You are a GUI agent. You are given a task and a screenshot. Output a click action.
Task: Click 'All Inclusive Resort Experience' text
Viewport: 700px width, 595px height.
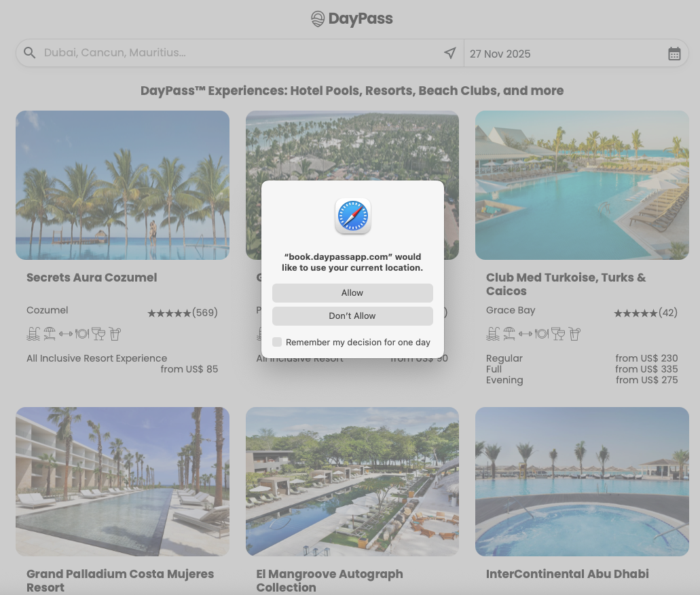(x=97, y=359)
